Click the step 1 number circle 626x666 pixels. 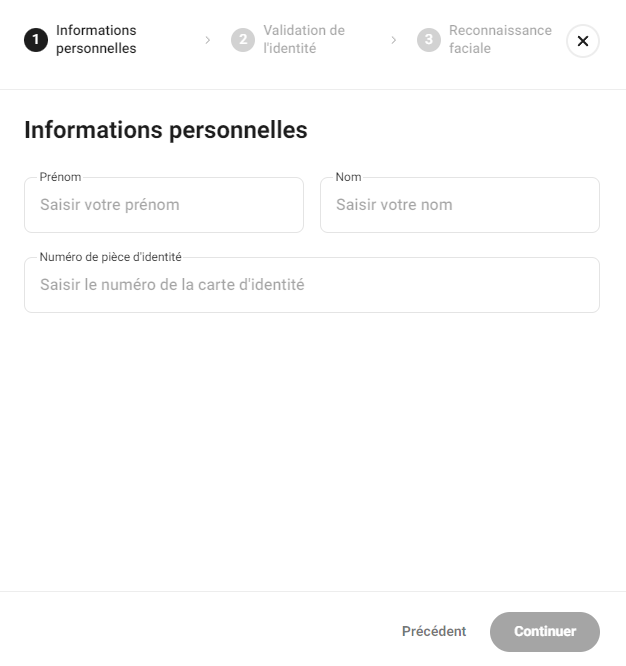36,40
